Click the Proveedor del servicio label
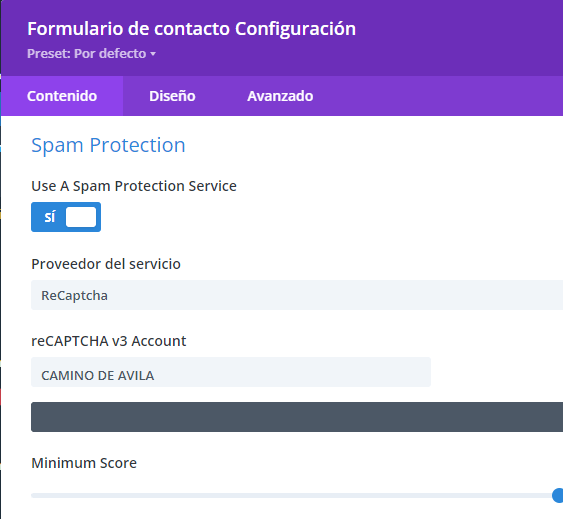The width and height of the screenshot is (563, 519). click(106, 264)
